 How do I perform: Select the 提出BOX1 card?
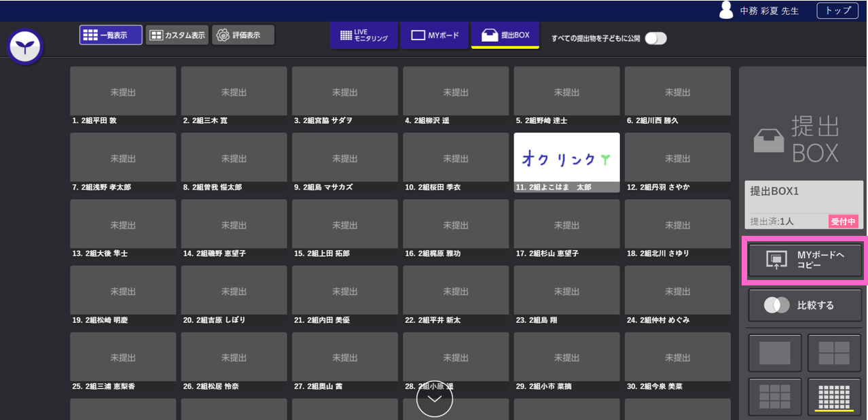[803, 205]
